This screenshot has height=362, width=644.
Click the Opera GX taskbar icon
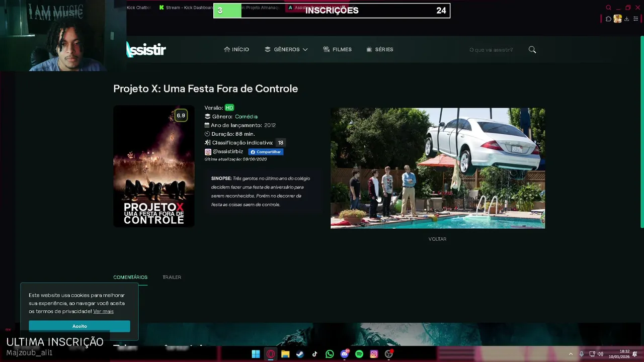271,354
